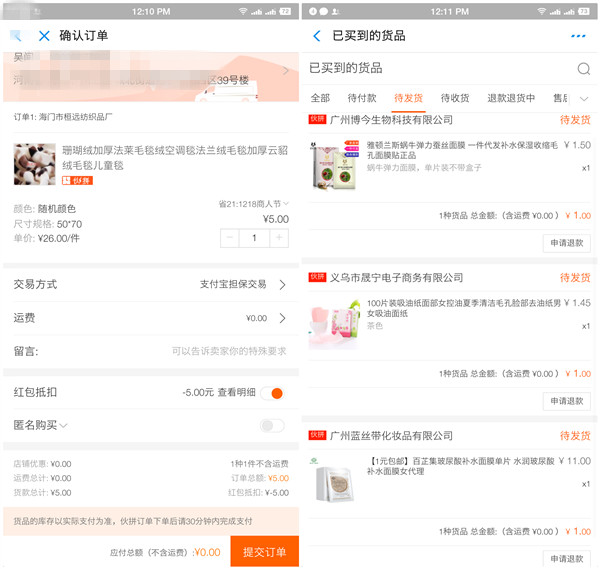600x569 pixels.
Task: Edit the quantity field showing 1
Action: tap(254, 238)
